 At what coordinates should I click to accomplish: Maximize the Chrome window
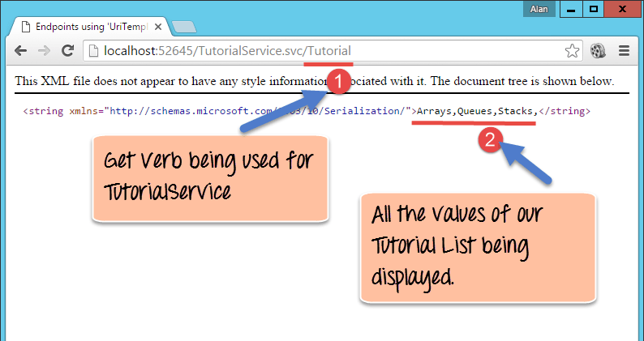593,9
